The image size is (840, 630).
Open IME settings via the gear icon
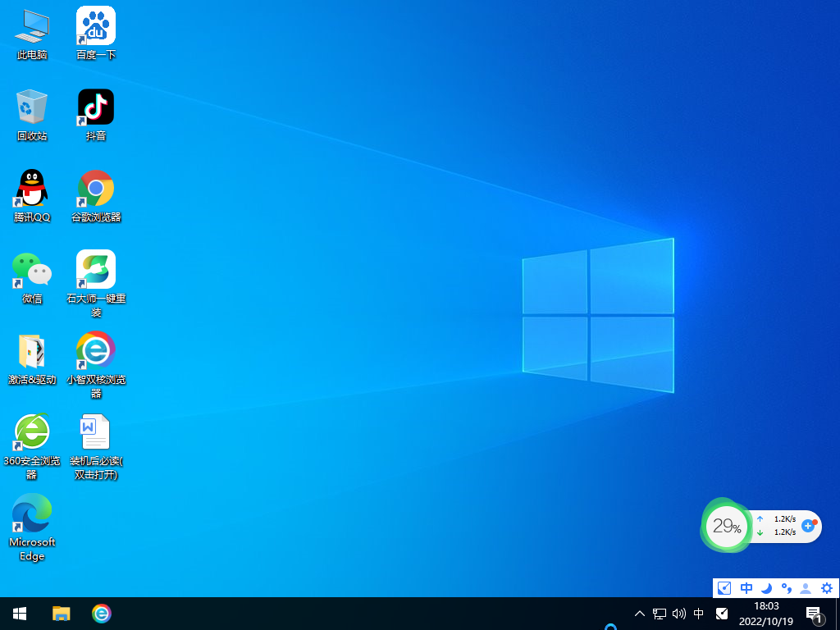tap(826, 588)
